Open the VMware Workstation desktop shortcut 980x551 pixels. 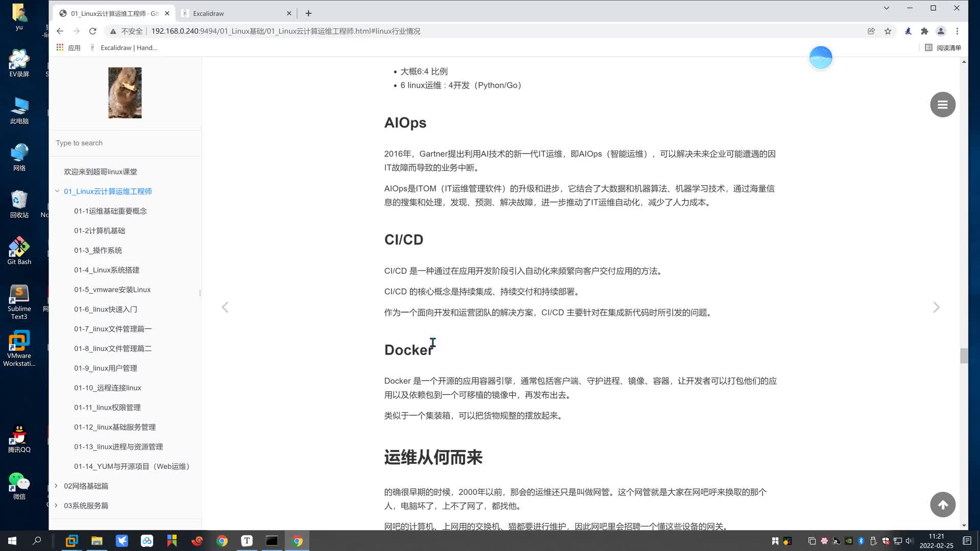tap(19, 348)
